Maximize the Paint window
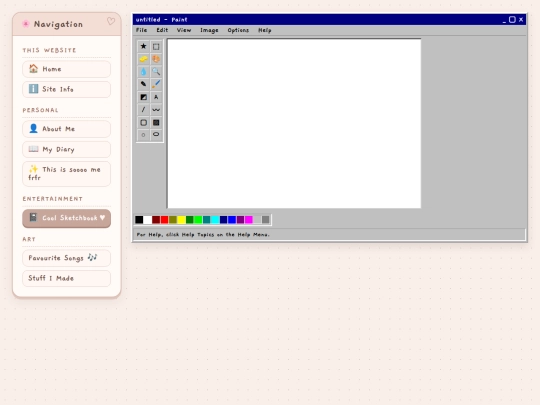Screen dimensions: 540x405 pos(512,20)
